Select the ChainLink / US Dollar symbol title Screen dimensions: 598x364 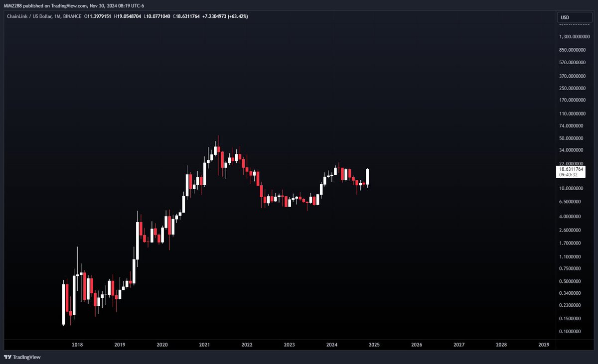pyautogui.click(x=30, y=16)
